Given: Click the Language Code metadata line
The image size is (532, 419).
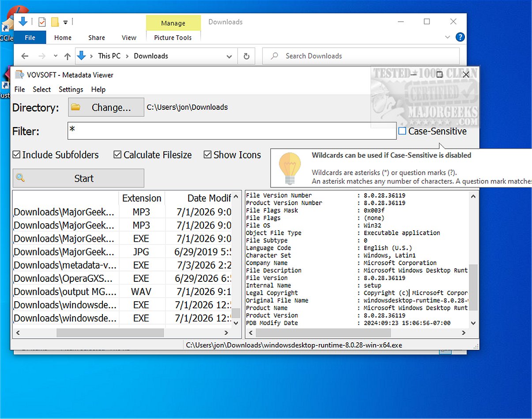Looking at the screenshot, I should pos(357,248).
